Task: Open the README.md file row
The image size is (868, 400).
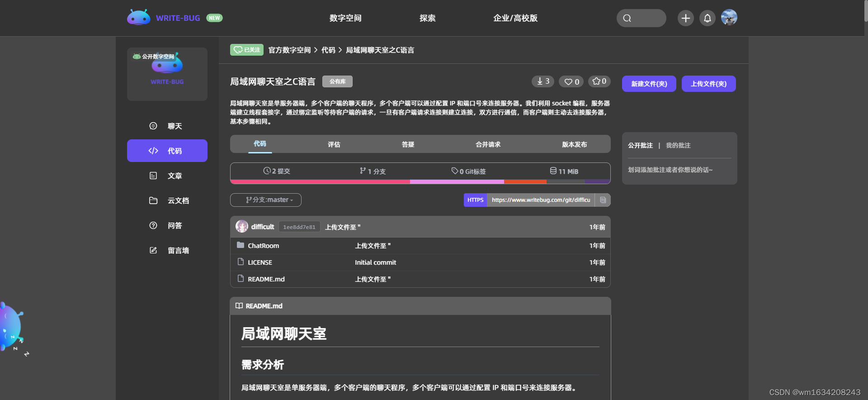Action: tap(420, 279)
